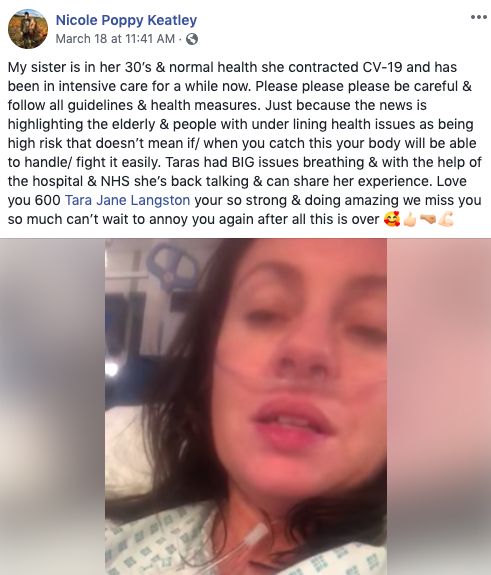The width and height of the screenshot is (491, 575).
Task: Click the tube connector at bottom of video
Action: 255,535
